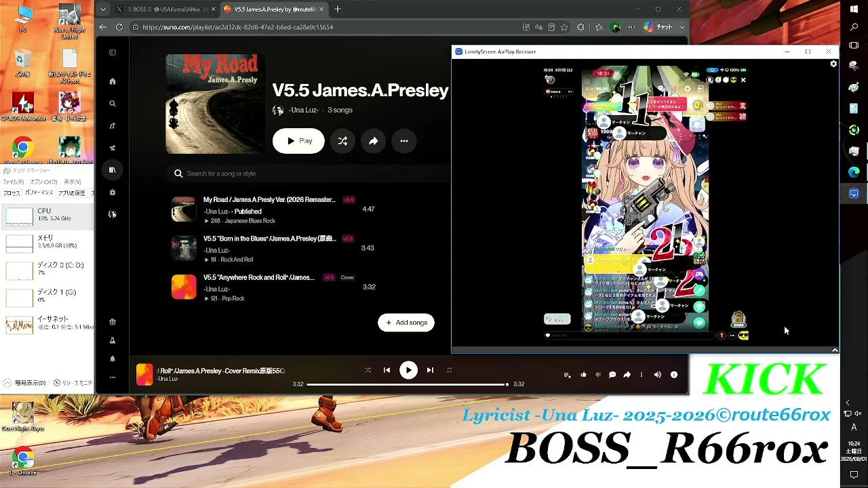The image size is (868, 488).
Task: Switch to the プロセス tab in Task Manager
Action: click(12, 193)
